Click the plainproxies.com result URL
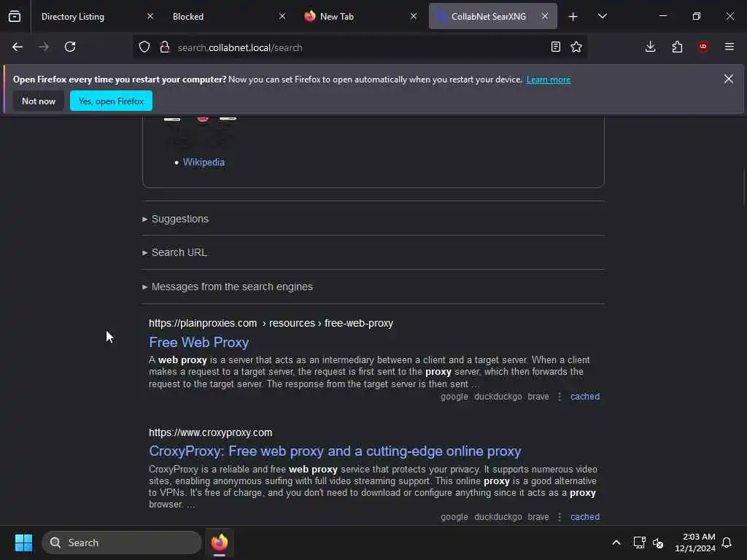 pyautogui.click(x=271, y=323)
